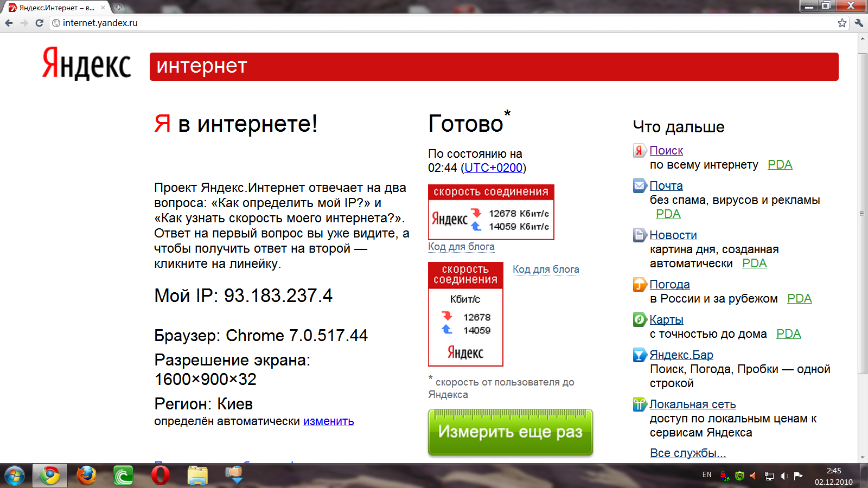Click the page scrollbar up arrow

click(863, 38)
